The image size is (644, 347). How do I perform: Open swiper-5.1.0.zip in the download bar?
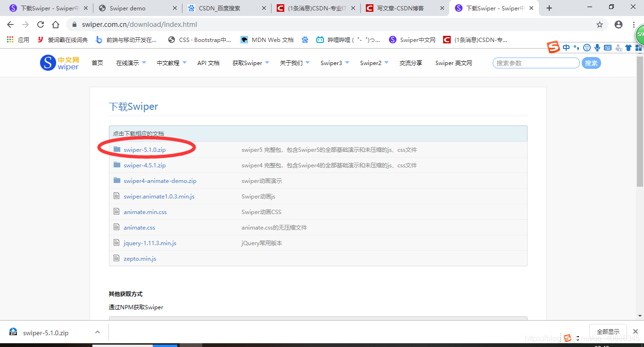(46, 332)
